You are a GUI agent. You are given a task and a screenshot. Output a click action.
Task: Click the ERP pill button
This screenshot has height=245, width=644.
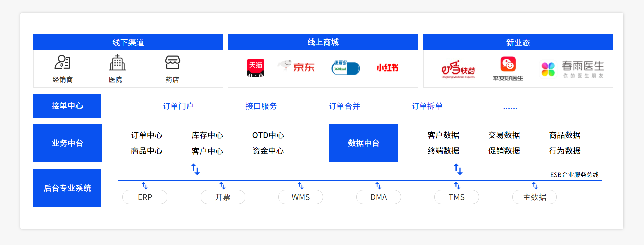click(x=145, y=197)
